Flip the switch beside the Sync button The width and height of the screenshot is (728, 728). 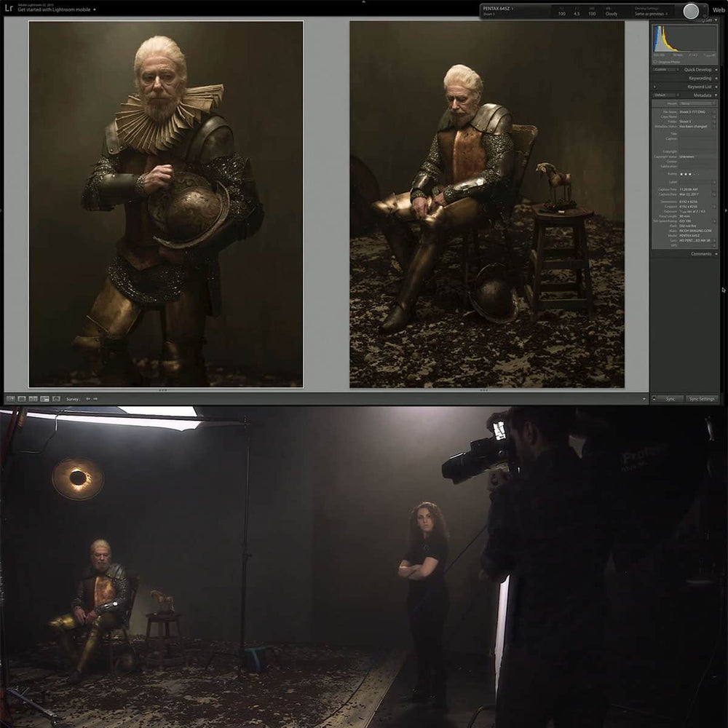pyautogui.click(x=654, y=400)
